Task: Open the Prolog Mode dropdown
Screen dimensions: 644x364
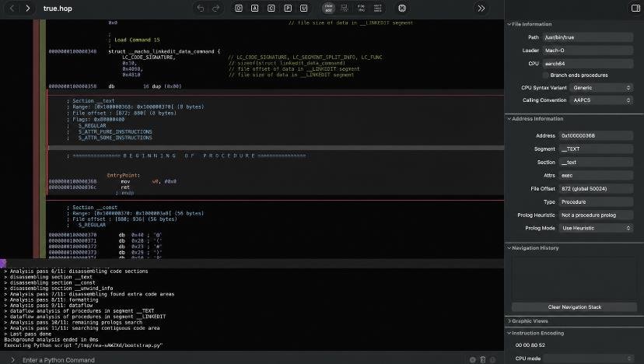Action: tap(596, 228)
